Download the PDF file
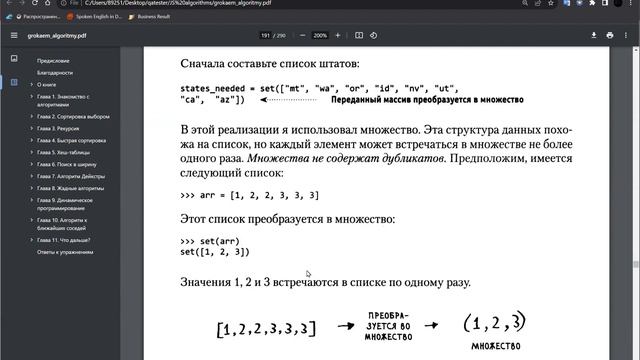Viewport: 640px width, 360px height. coord(594,36)
